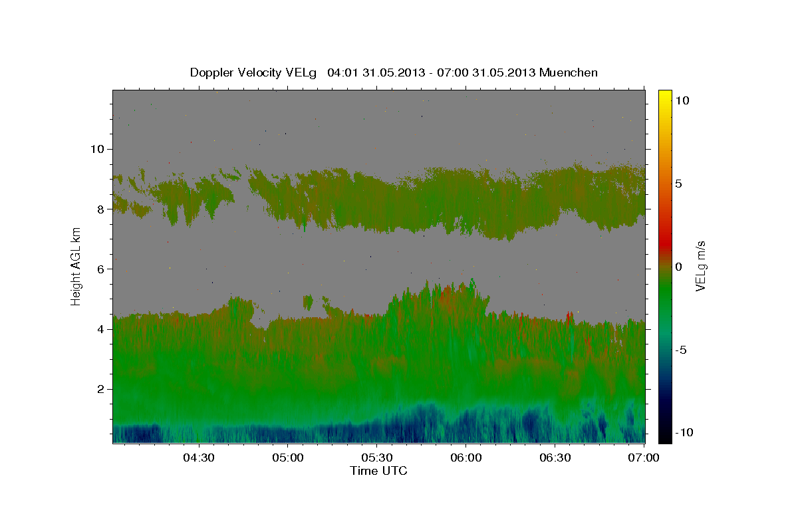798x532 pixels.
Task: Click the 06:30 time tick label
Action: 555,458
